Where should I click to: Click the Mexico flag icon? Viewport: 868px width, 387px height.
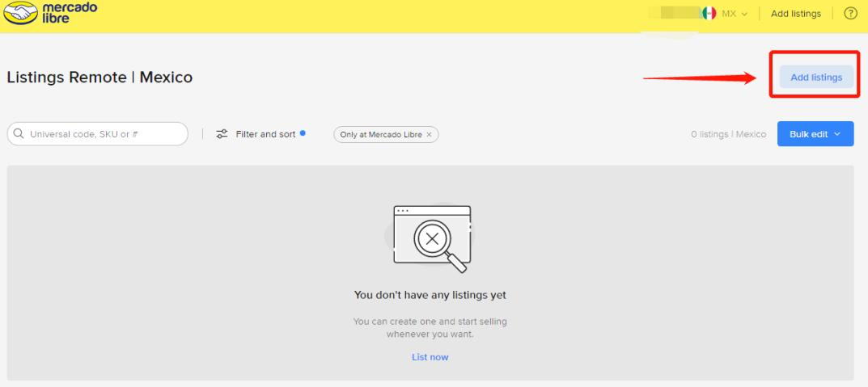coord(709,14)
